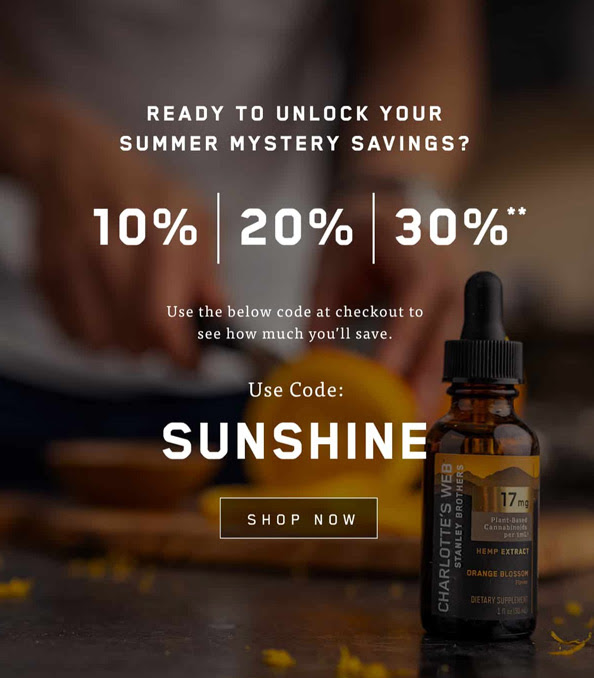This screenshot has width=594, height=678.
Task: Click the black dropper cap on the bottle
Action: point(483,326)
